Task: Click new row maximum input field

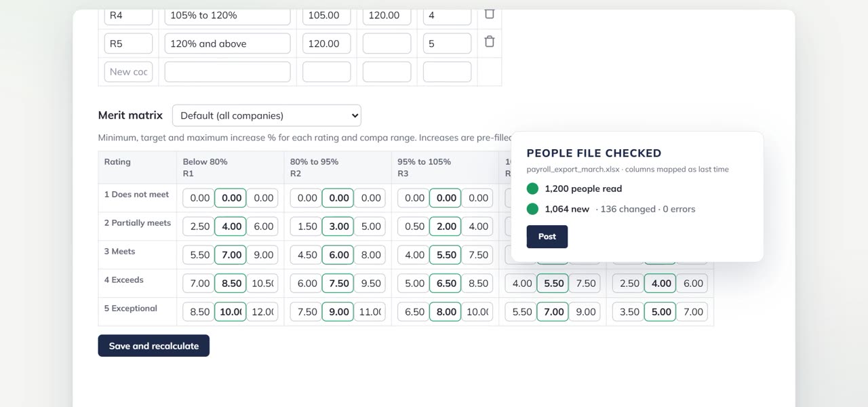Action: [387, 72]
